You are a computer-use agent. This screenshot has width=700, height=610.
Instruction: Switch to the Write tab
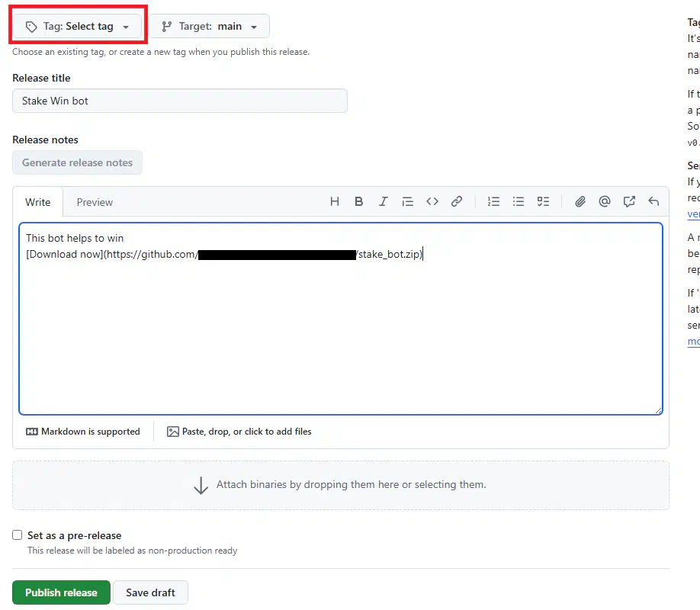pos(38,202)
